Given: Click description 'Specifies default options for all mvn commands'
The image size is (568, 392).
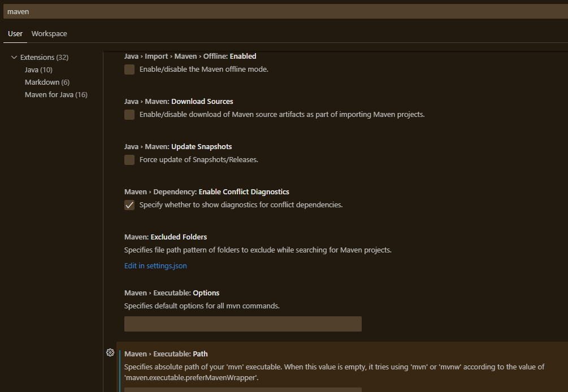Looking at the screenshot, I should [202, 306].
